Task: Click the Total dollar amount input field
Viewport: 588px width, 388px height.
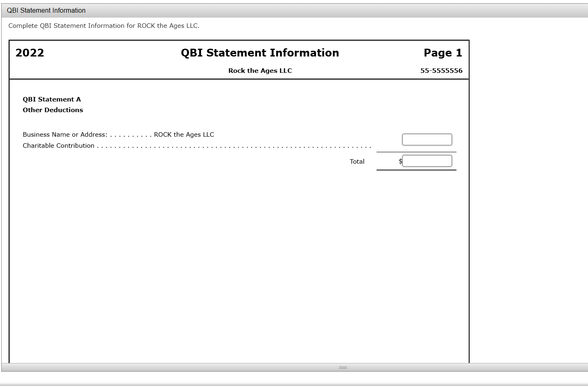Action: 427,161
